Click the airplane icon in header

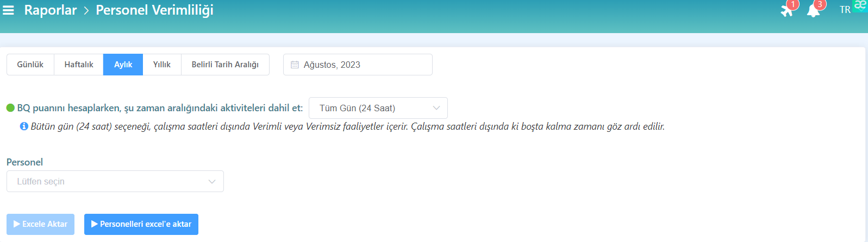pos(786,10)
